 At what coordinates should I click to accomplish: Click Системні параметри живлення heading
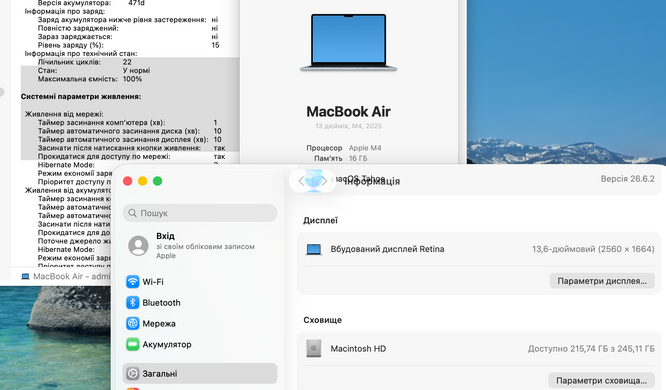[81, 96]
